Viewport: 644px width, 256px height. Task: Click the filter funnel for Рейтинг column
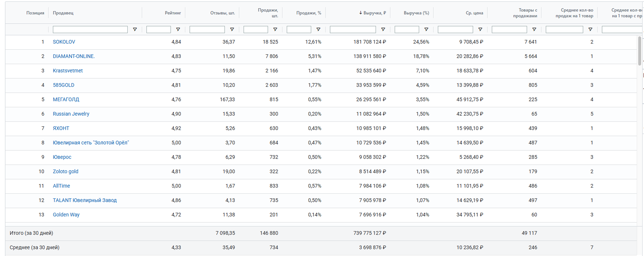[x=178, y=30]
